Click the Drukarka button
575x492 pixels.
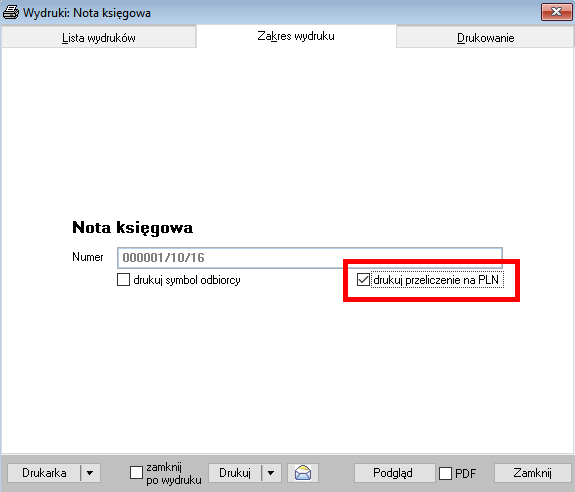tap(44, 473)
